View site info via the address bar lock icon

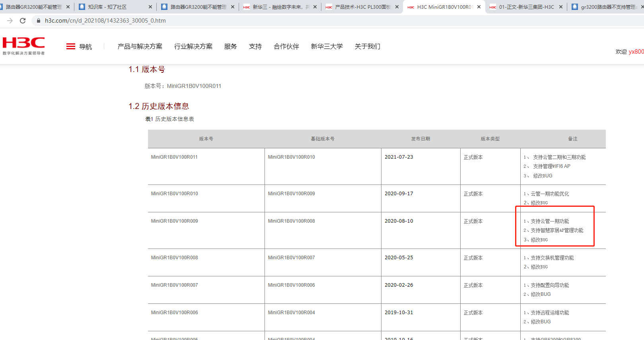click(39, 21)
